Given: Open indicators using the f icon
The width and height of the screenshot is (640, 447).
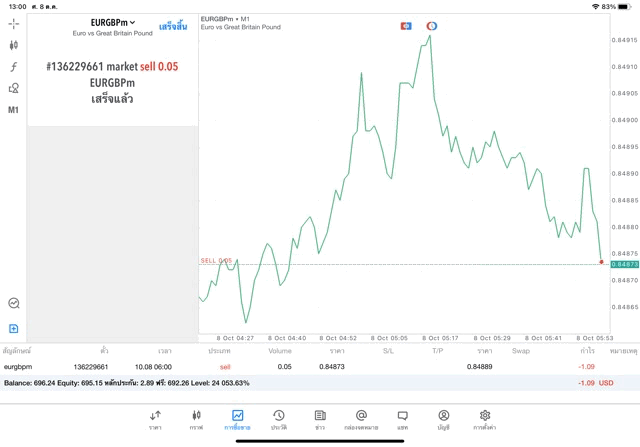Looking at the screenshot, I should [x=14, y=67].
